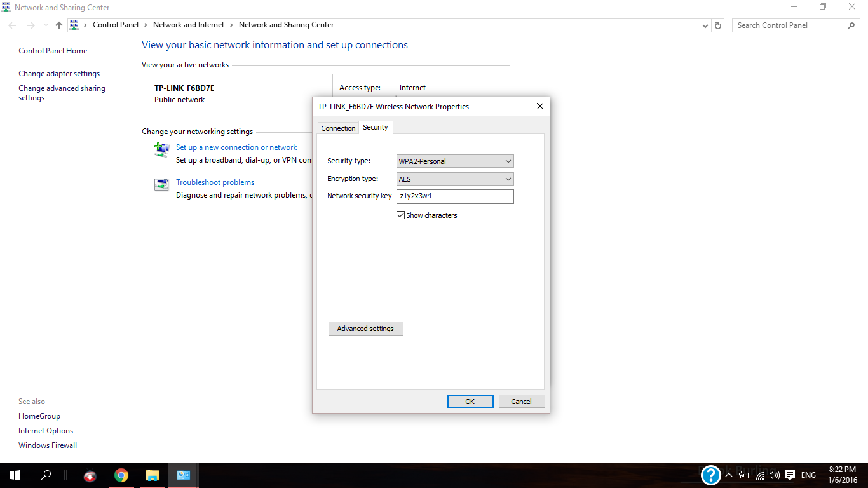The height and width of the screenshot is (488, 868).
Task: Open HomeGroup under See also
Action: click(39, 416)
